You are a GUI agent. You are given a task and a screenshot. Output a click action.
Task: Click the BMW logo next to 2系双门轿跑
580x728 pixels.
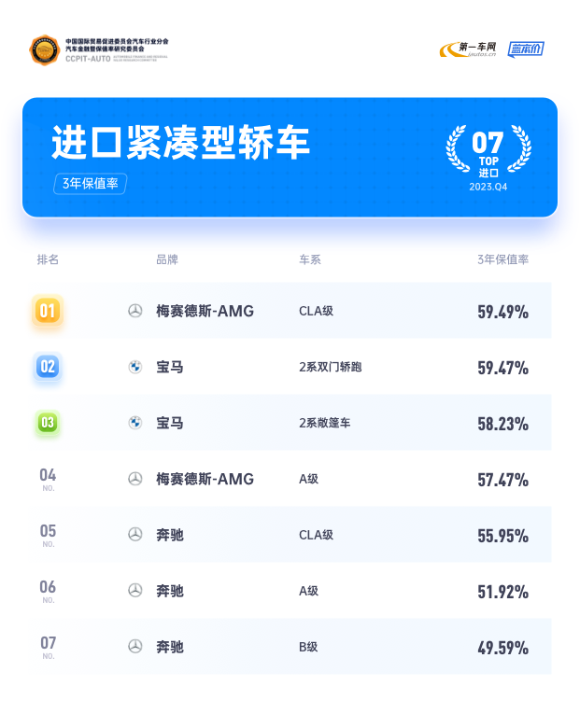coord(135,367)
